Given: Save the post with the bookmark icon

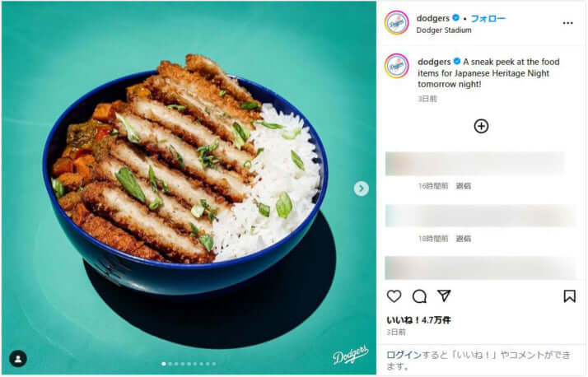Looking at the screenshot, I should (569, 296).
